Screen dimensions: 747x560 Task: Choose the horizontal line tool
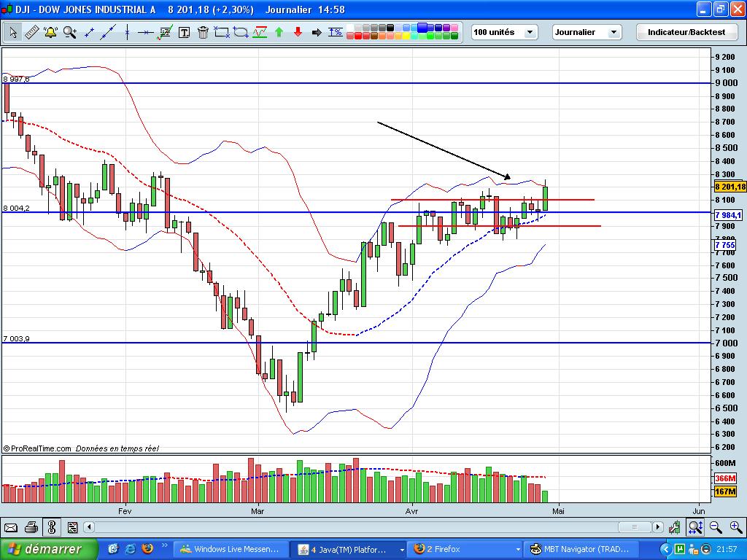coord(145,32)
